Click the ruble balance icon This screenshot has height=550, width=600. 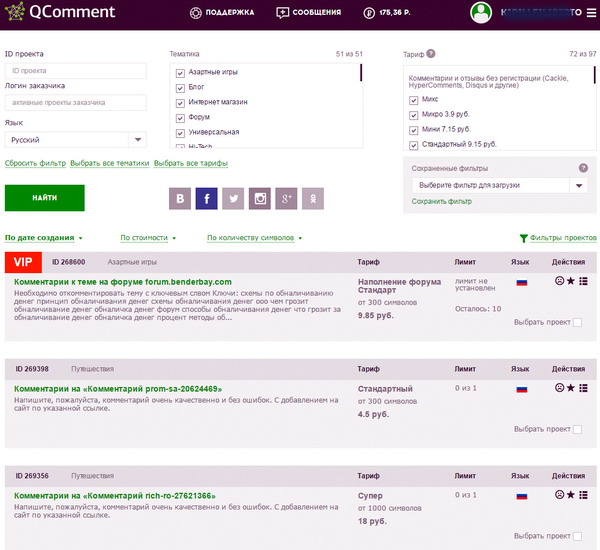pos(369,13)
